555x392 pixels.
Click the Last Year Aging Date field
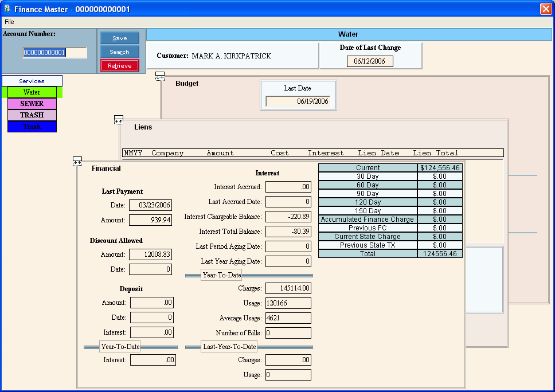coord(288,261)
